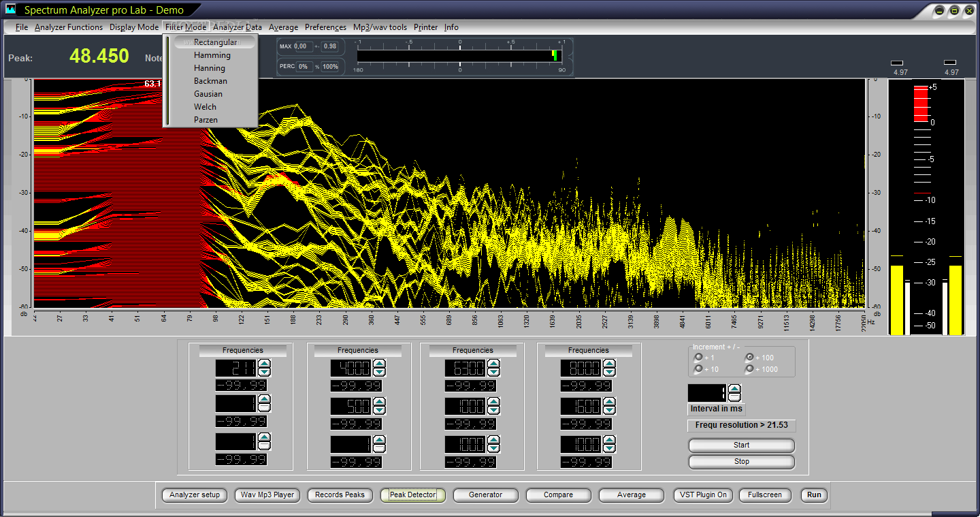Click the right channel yellow level meter

(x=955, y=300)
